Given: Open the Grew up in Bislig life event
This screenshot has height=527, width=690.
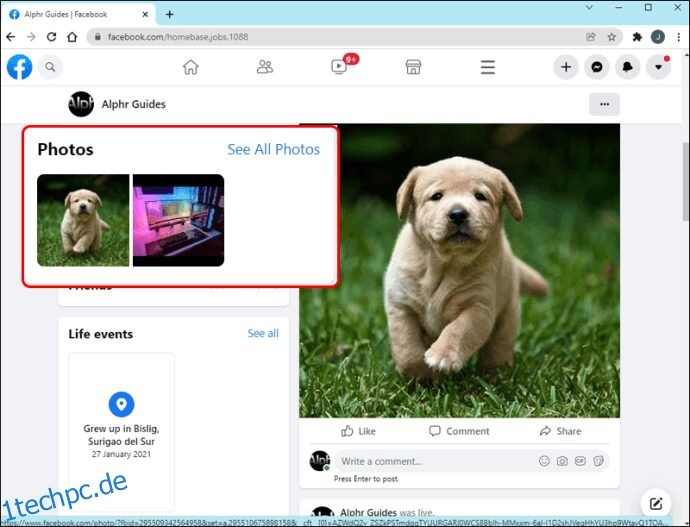Looking at the screenshot, I should pyautogui.click(x=121, y=431).
